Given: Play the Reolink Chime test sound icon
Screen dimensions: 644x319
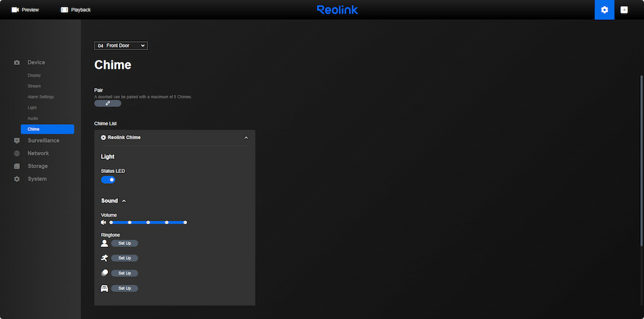Looking at the screenshot, I should click(104, 138).
